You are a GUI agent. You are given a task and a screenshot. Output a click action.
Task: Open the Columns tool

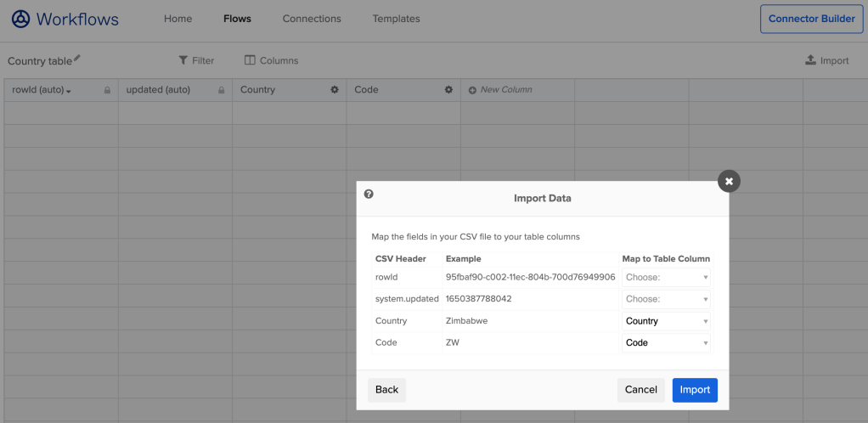pos(271,60)
